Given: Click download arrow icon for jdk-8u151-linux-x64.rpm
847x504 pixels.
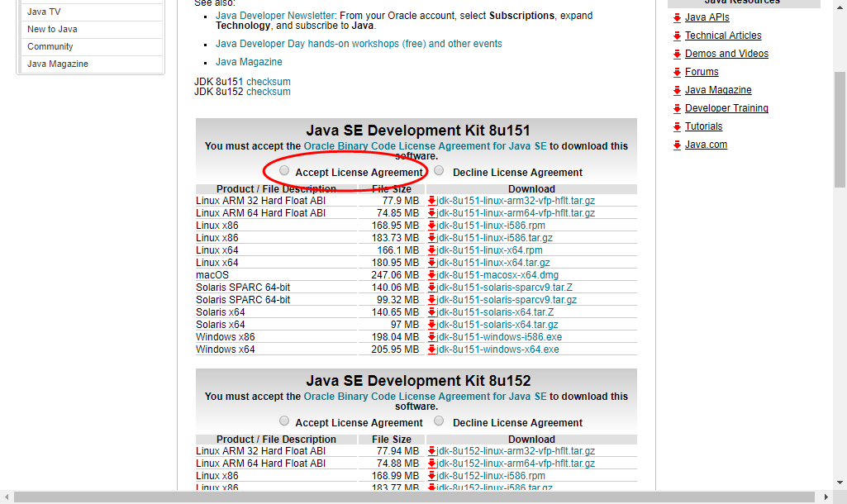Looking at the screenshot, I should 431,250.
